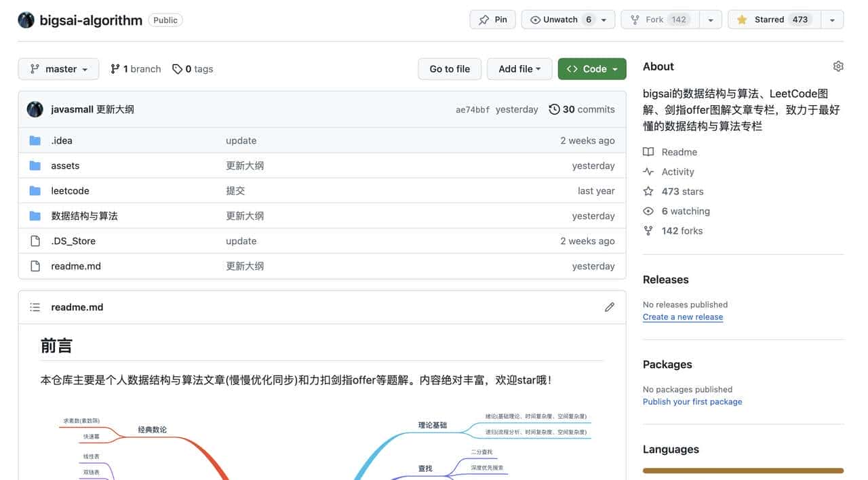
Task: Click the pencil icon to edit readme.md
Action: [x=609, y=307]
